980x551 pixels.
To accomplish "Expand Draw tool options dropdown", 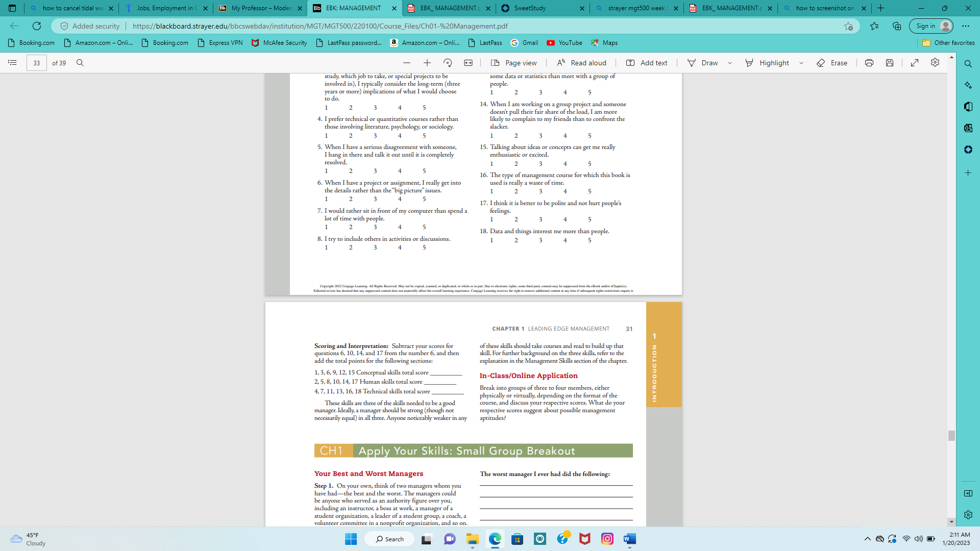I will coord(730,63).
